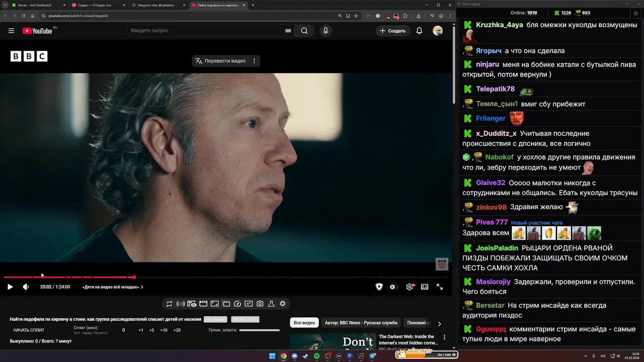Click the grey button left of КОПИРОВАТЬ
This screenshot has height=362, width=644.
[215, 319]
